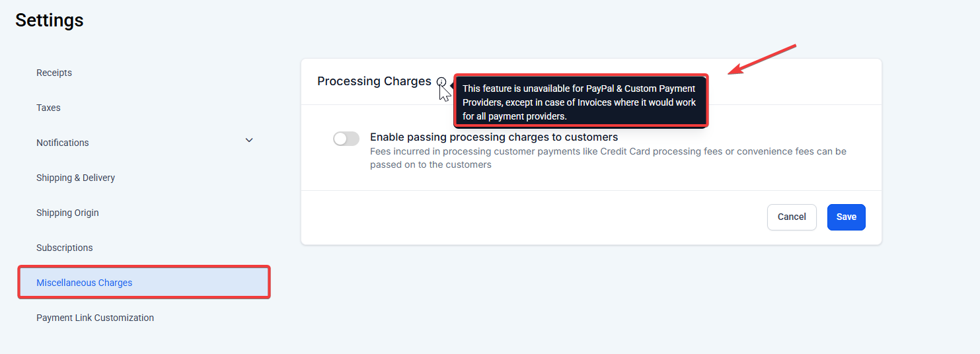Click the red annotation arrow
Image resolution: width=980 pixels, height=354 pixels.
pos(763,59)
